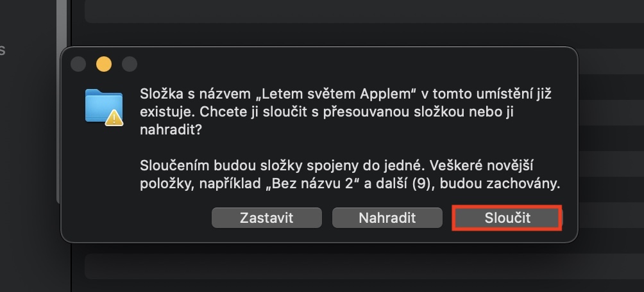
Task: Click the empty title bar area of the dialog
Action: pyautogui.click(x=353, y=63)
